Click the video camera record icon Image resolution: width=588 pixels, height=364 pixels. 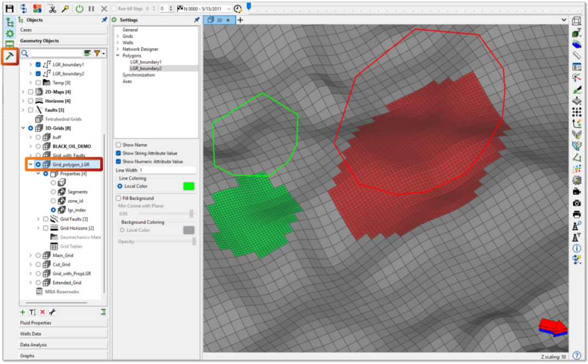point(577,192)
